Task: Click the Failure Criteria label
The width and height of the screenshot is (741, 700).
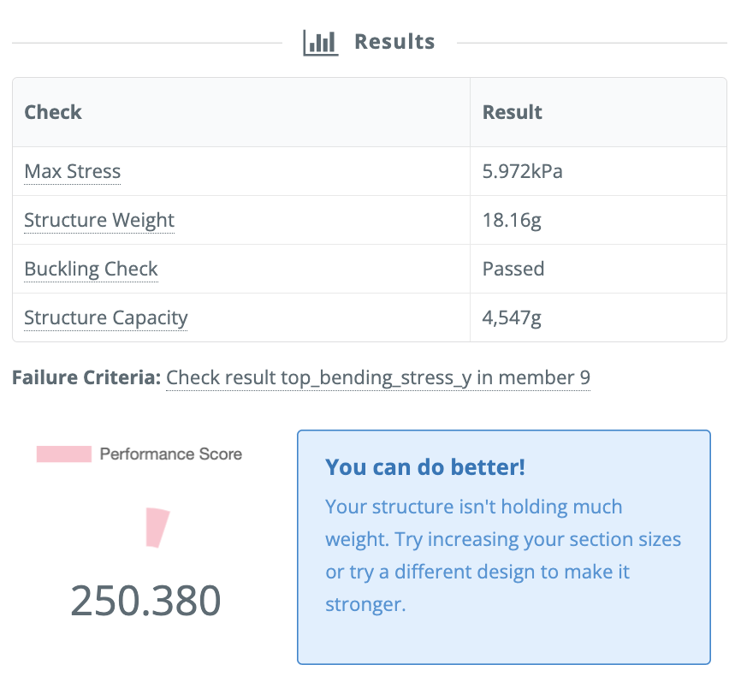Action: [86, 377]
